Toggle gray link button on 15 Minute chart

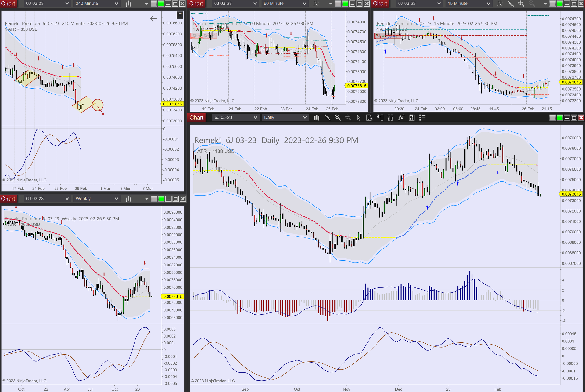coord(552,4)
